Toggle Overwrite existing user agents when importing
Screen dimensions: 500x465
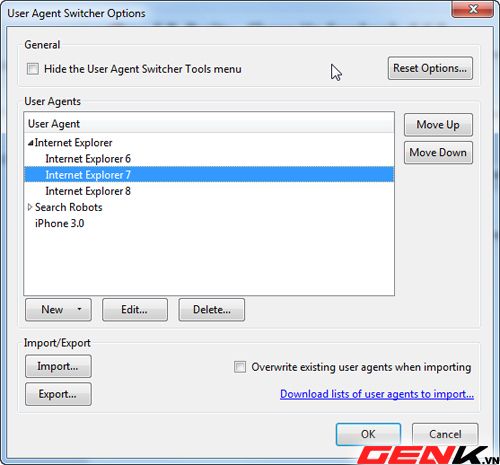pyautogui.click(x=240, y=367)
